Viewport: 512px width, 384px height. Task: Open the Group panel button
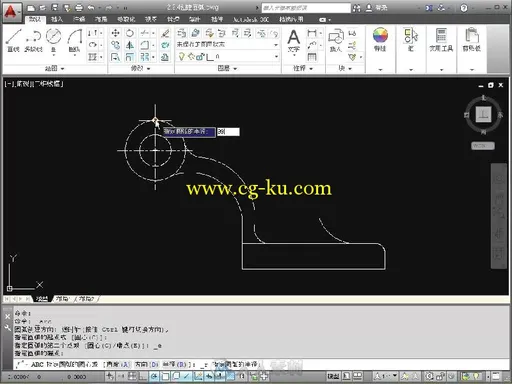(x=411, y=39)
